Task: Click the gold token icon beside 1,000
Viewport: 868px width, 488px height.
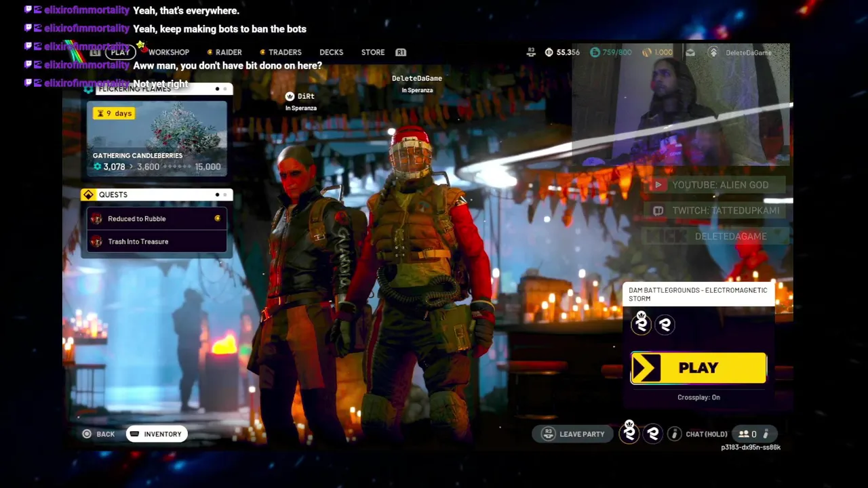Action: (x=646, y=52)
